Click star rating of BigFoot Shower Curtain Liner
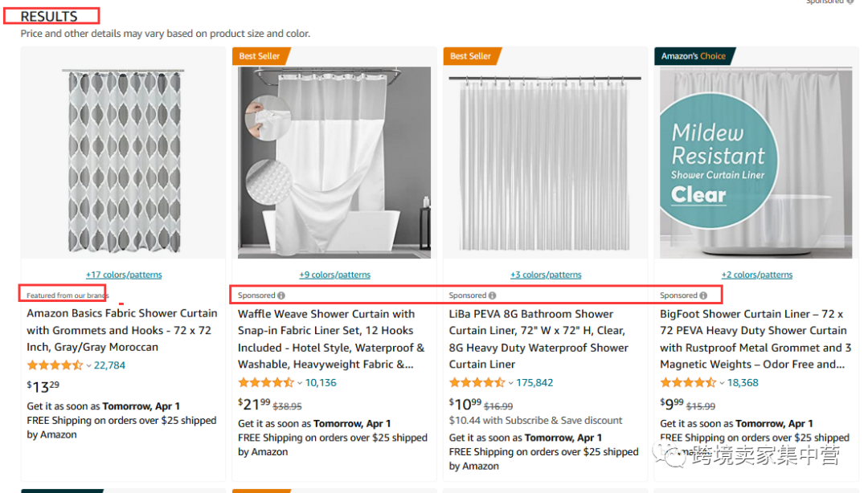The height and width of the screenshot is (493, 868). pyautogui.click(x=687, y=383)
